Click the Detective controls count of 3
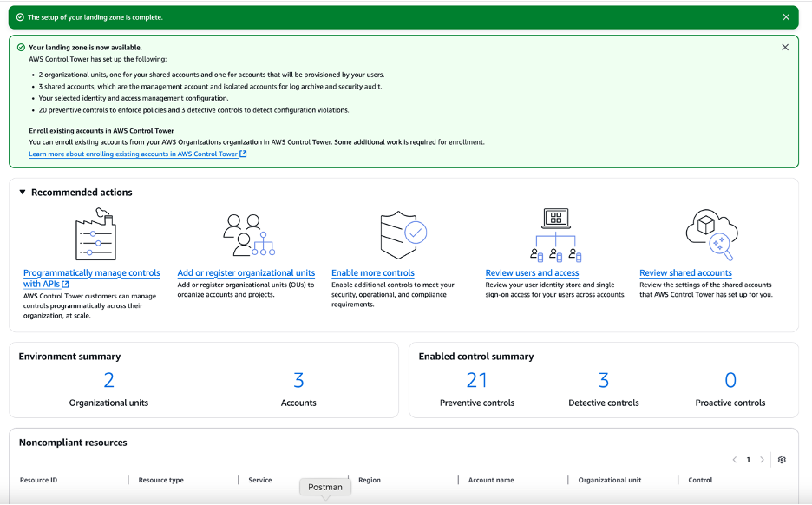This screenshot has width=812, height=505. point(603,380)
